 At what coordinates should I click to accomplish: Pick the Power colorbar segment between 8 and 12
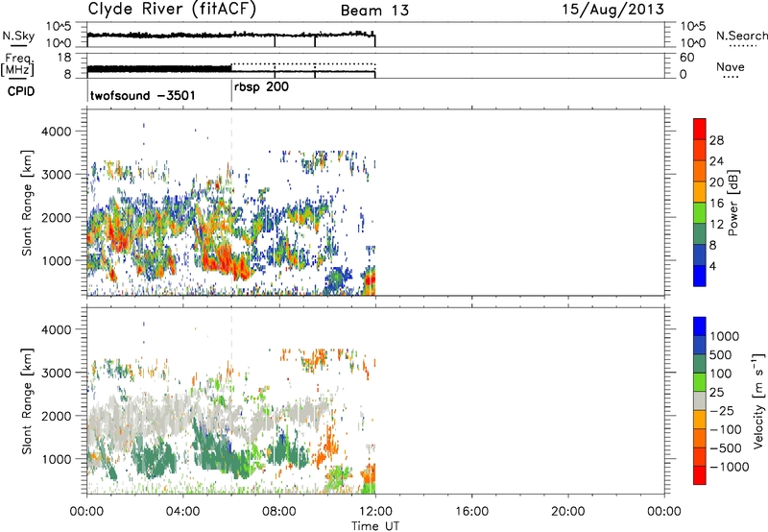click(x=700, y=234)
